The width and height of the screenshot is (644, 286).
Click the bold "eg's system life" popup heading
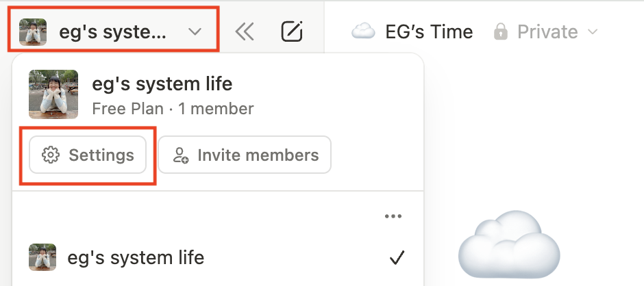[x=162, y=85]
